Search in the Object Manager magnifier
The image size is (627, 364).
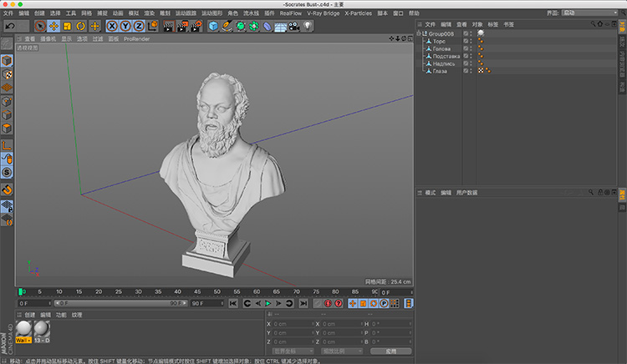593,24
